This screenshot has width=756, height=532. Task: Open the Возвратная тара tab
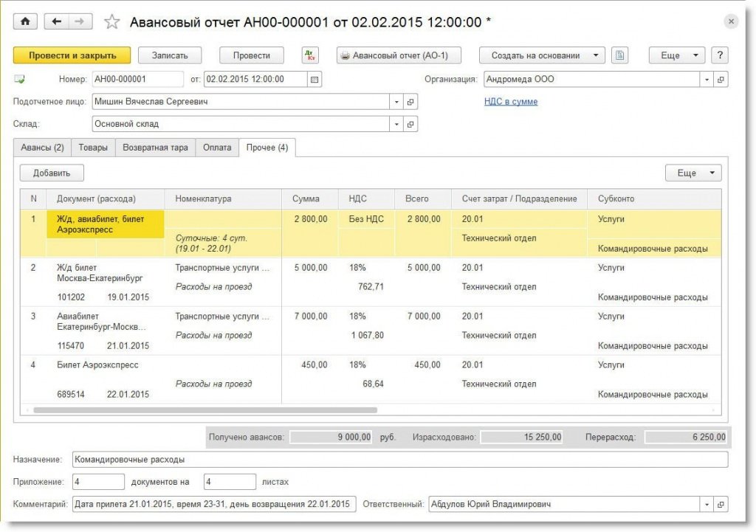[155, 148]
